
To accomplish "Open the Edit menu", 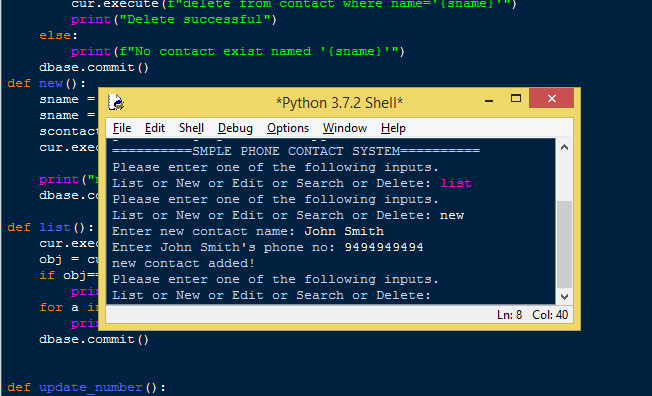I will (x=155, y=128).
